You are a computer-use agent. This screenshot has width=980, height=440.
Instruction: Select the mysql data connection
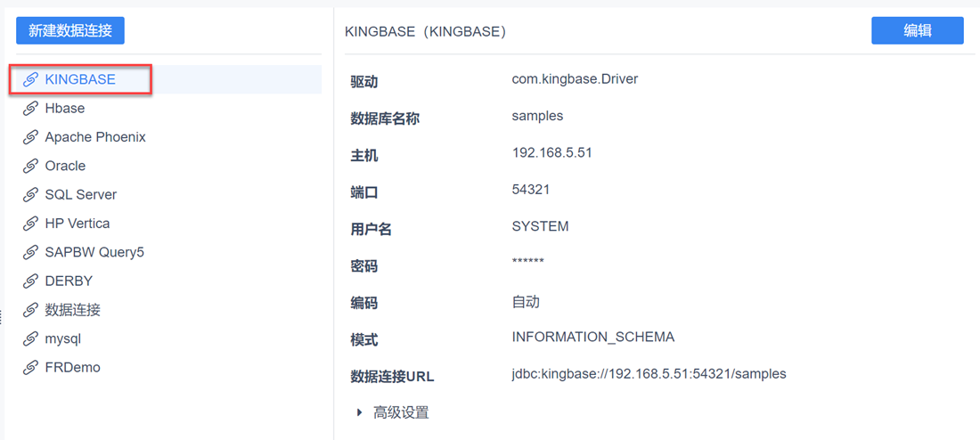pos(63,339)
